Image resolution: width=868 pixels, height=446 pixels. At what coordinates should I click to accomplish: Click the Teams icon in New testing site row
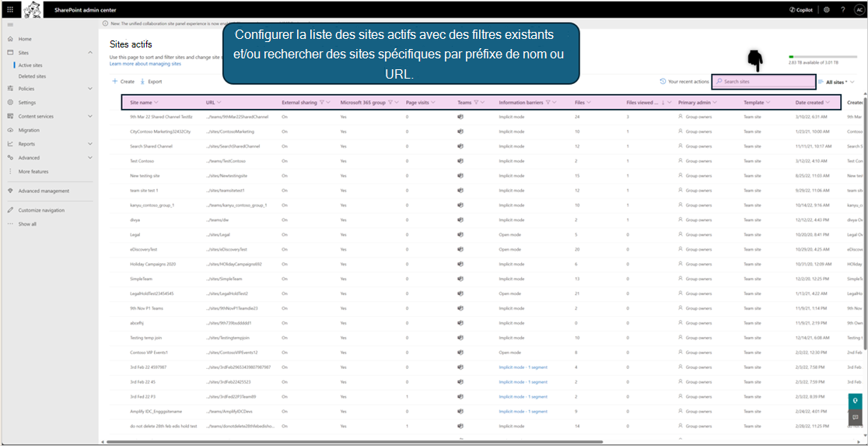point(460,176)
